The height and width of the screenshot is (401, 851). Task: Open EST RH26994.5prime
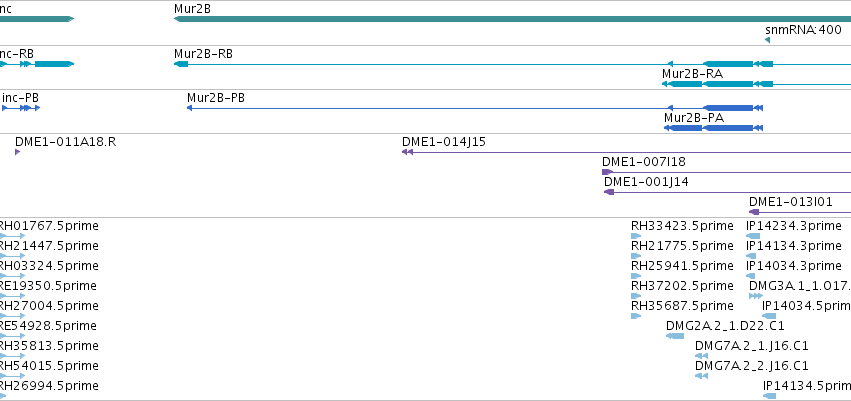coord(49,386)
